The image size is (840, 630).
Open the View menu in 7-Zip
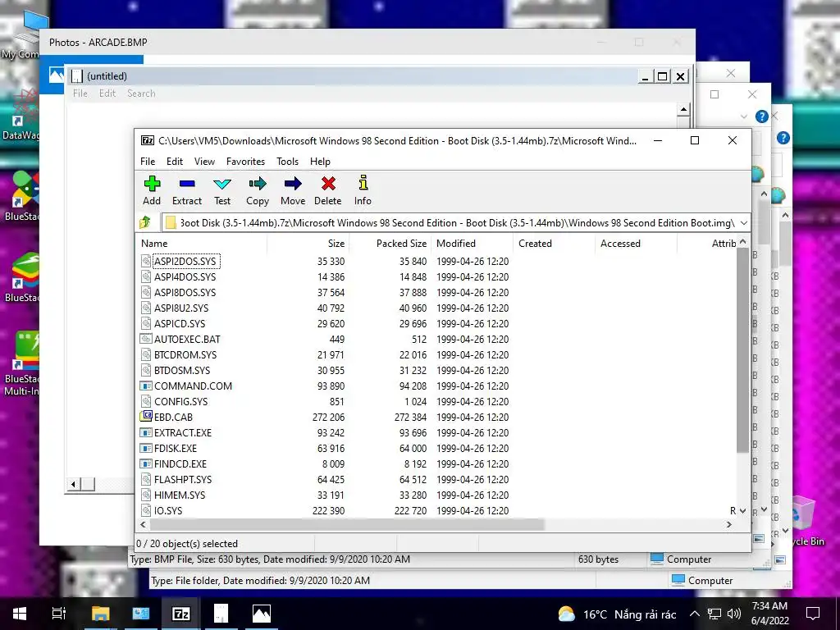(x=204, y=162)
